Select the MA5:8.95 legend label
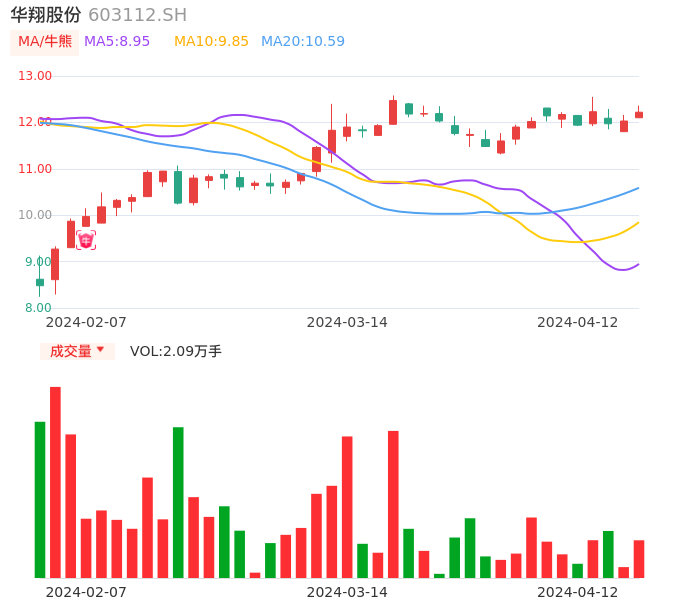Image resolution: width=686 pixels, height=606 pixels. pos(117,42)
